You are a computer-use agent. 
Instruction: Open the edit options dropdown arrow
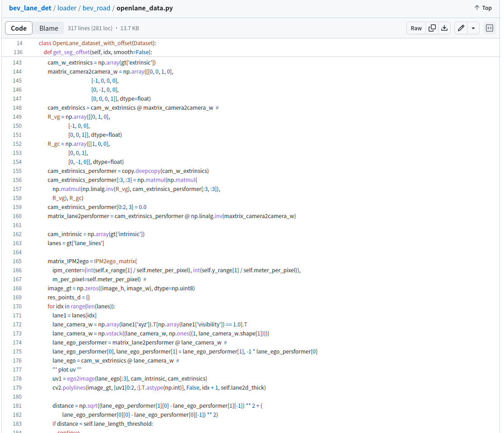[473, 28]
